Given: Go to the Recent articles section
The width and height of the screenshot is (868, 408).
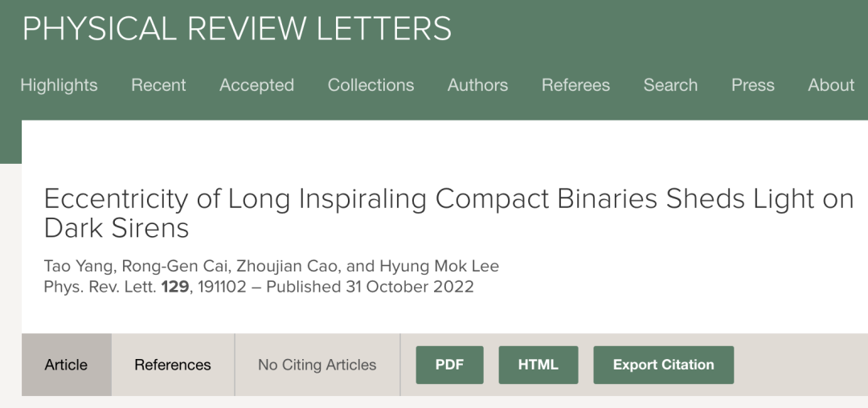Looking at the screenshot, I should (x=158, y=85).
